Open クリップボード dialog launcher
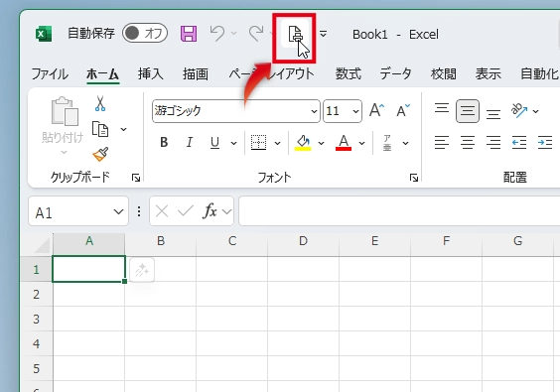 (136, 178)
